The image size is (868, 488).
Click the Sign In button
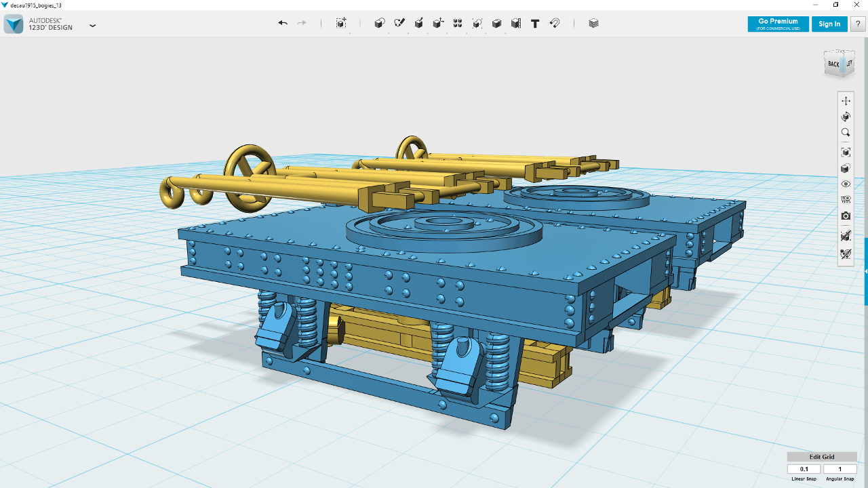(829, 24)
